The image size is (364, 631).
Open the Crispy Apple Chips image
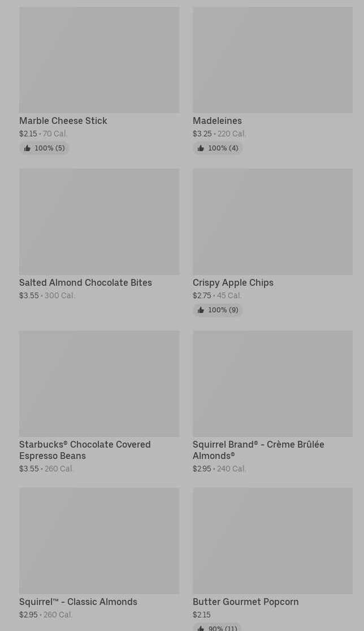click(272, 221)
